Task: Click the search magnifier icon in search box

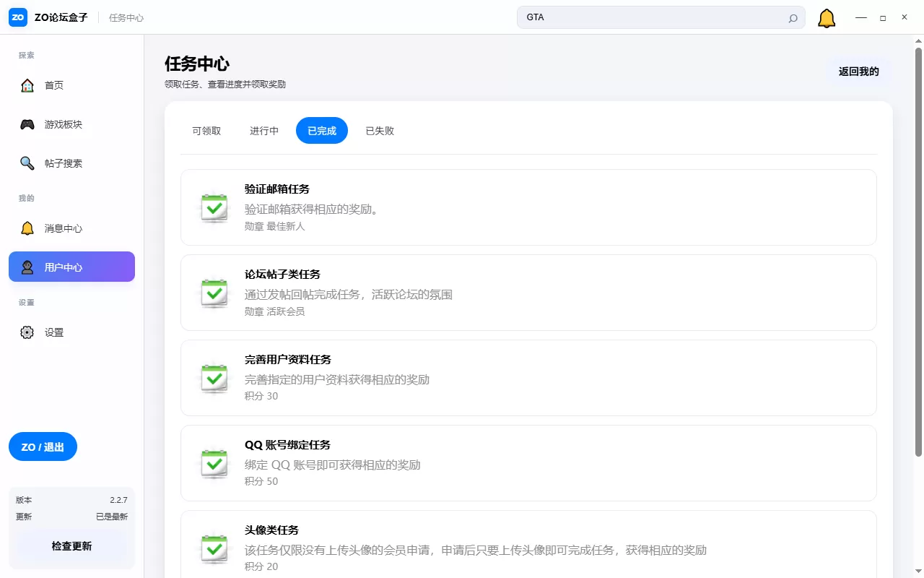Action: point(793,18)
